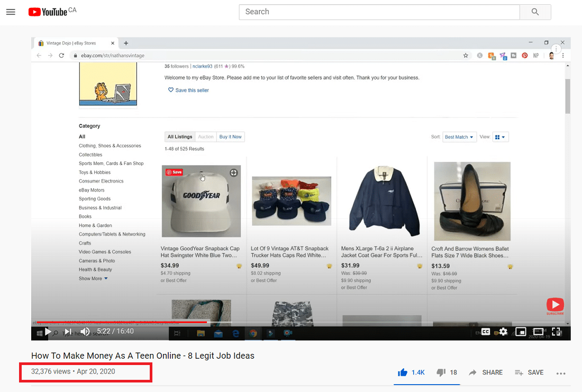Open the Chrome profile avatar
The height and width of the screenshot is (392, 582).
pos(551,56)
